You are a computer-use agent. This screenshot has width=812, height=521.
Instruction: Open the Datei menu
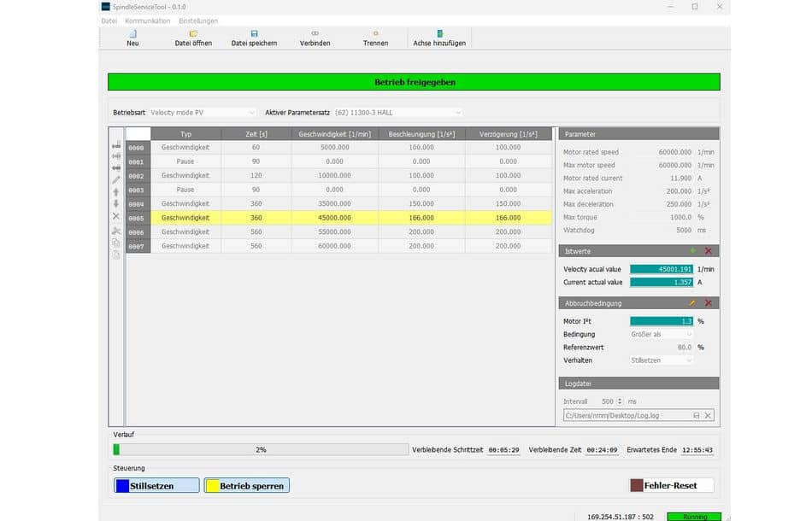(x=109, y=20)
